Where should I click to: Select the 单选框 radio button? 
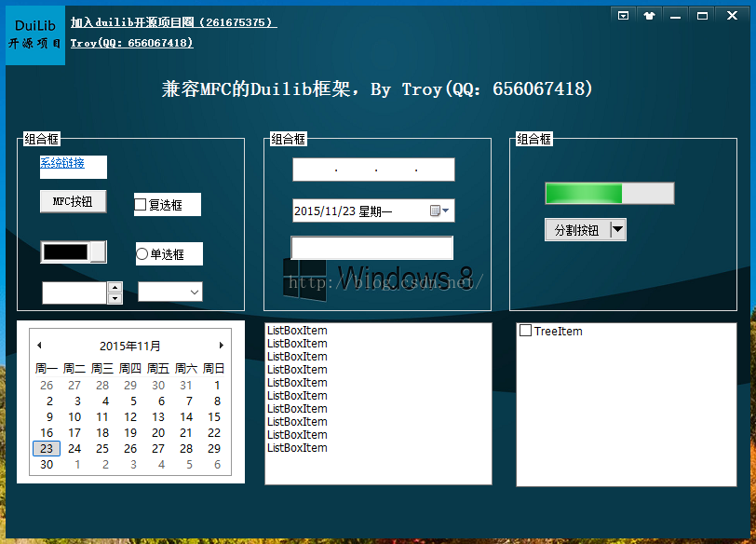[x=142, y=254]
